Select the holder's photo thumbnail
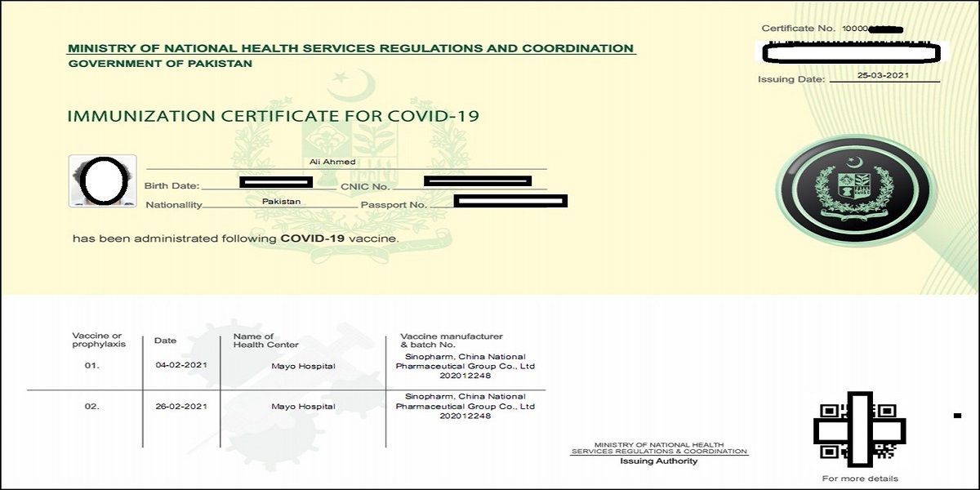Image resolution: width=980 pixels, height=490 pixels. click(x=103, y=181)
